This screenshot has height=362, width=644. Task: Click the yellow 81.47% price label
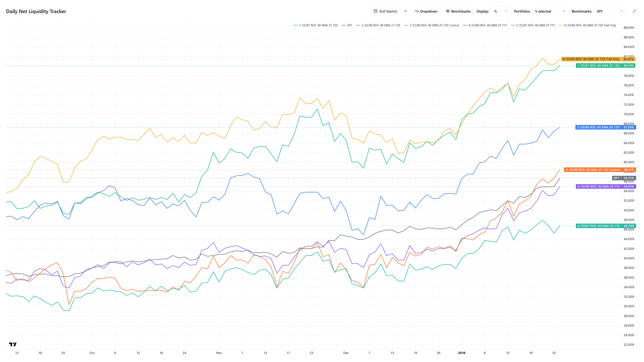(x=629, y=59)
